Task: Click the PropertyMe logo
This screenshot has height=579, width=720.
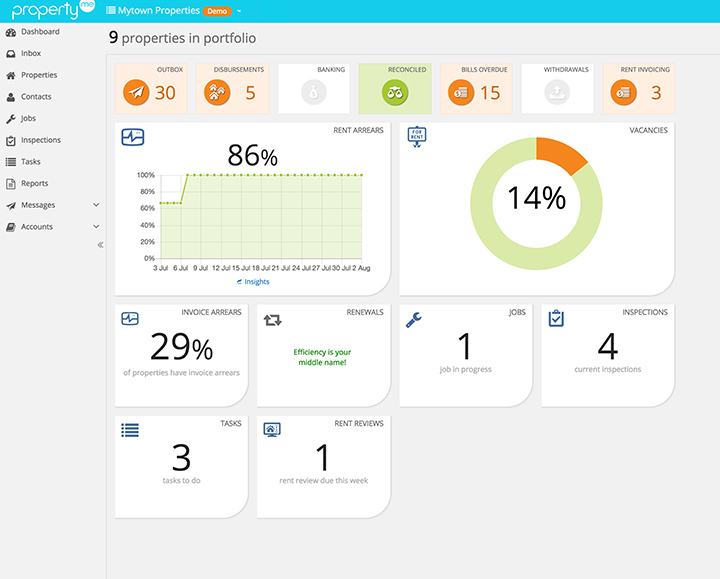Action: tap(53, 10)
